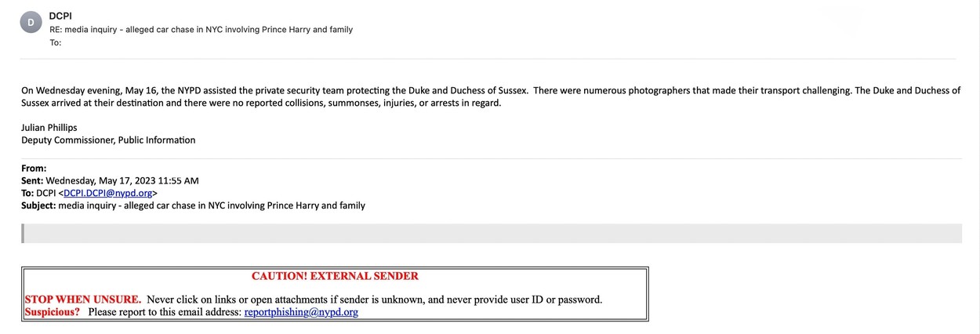Click the bold From: label
Viewport: 980px width, 334px height.
tap(34, 168)
